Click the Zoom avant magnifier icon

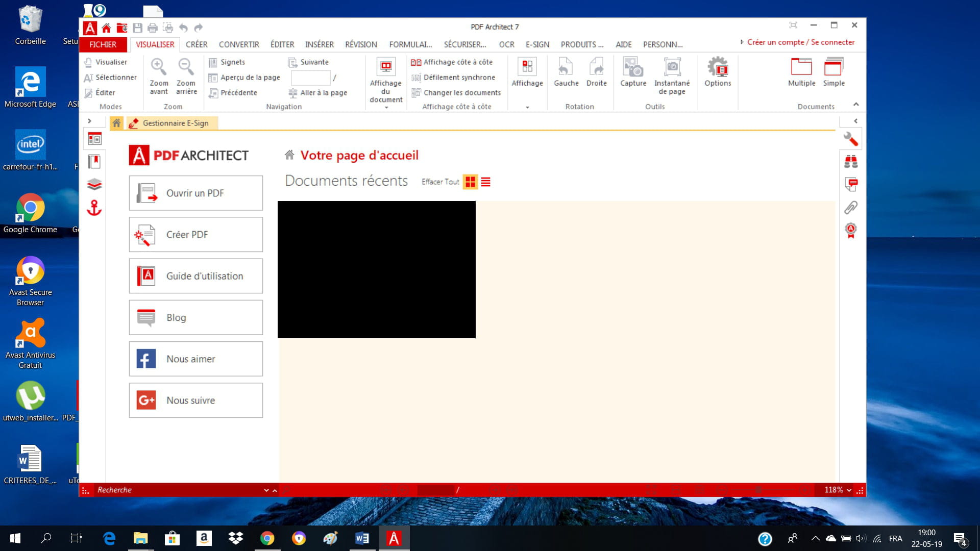click(158, 67)
